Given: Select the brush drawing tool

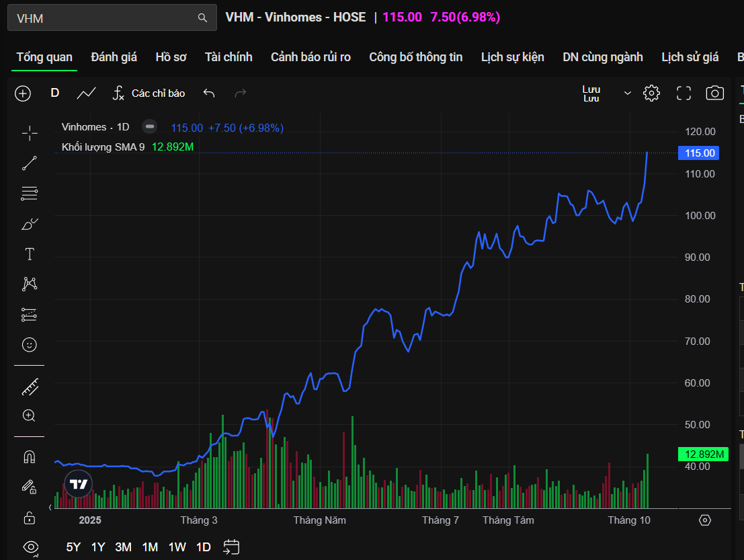Looking at the screenshot, I should (30, 224).
